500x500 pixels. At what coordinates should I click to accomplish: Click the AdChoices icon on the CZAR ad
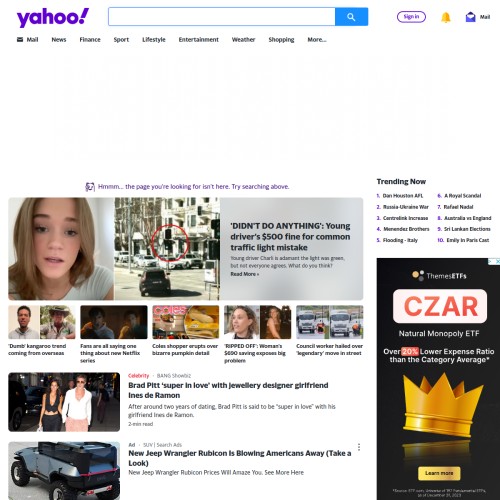(x=494, y=262)
